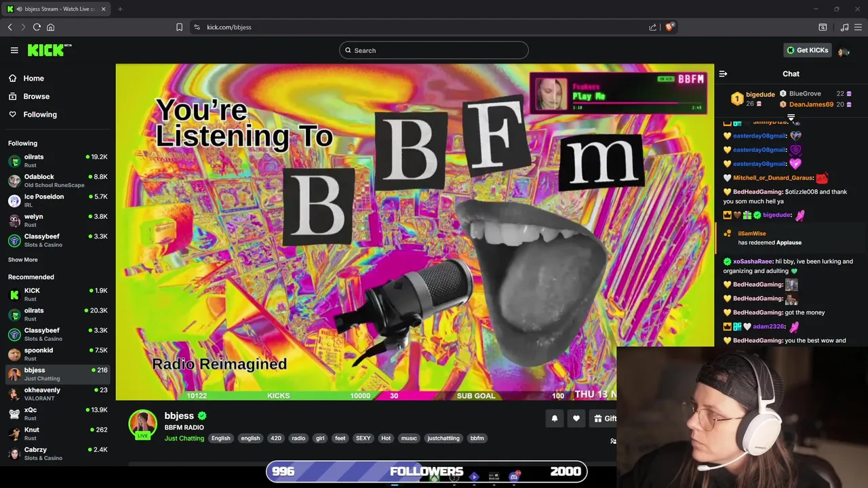Open Classybeef avatar in Following list
Screen dimensions: 868x488
tap(14, 241)
